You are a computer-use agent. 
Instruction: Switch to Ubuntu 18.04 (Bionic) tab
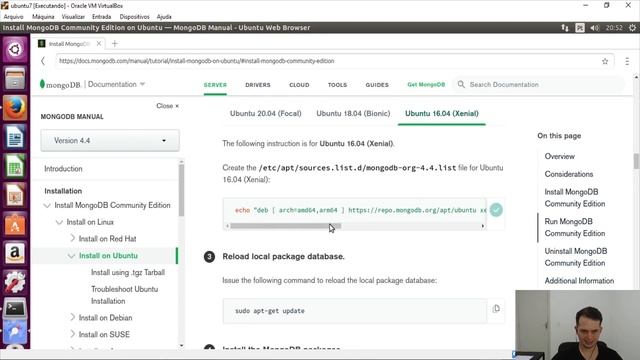point(353,113)
